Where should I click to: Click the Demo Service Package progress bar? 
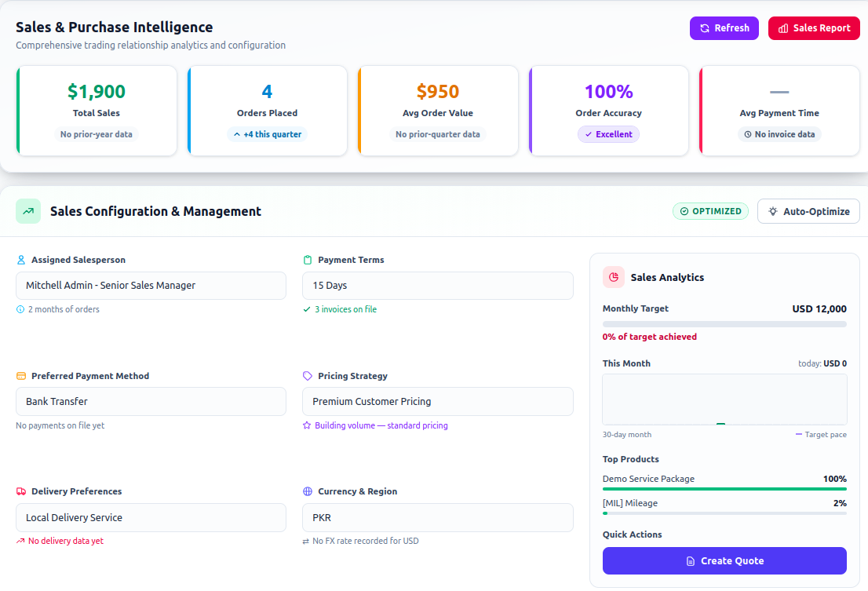pos(724,489)
